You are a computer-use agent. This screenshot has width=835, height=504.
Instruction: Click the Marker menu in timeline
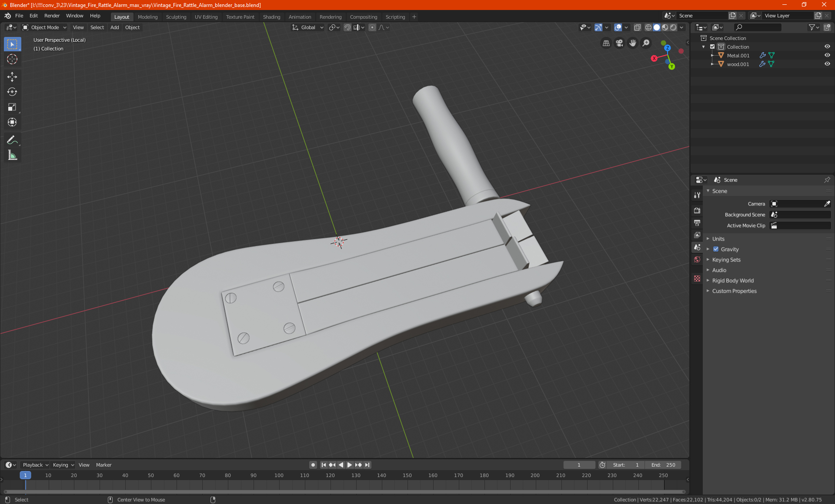pyautogui.click(x=104, y=465)
